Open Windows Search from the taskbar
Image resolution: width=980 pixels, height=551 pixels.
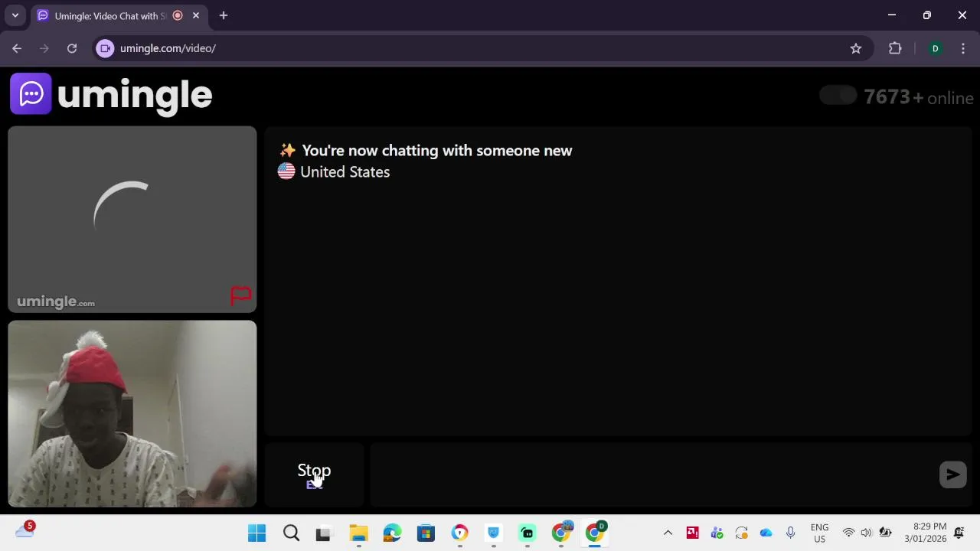tap(291, 533)
